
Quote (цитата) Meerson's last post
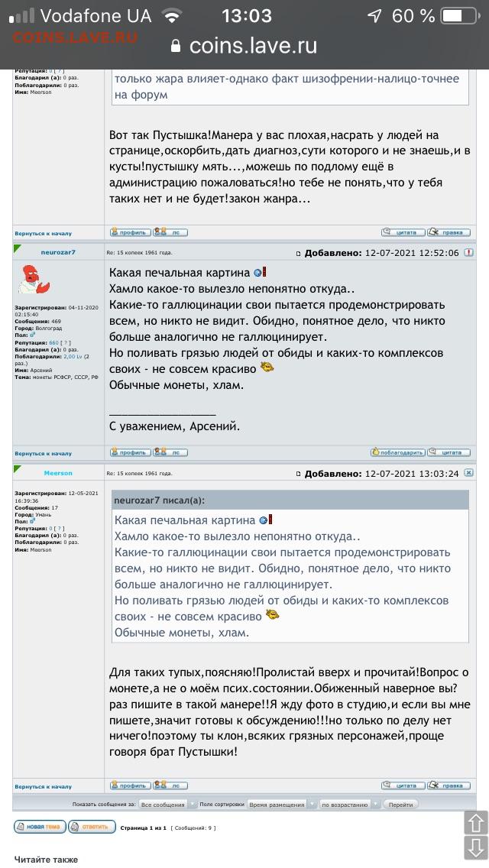tap(403, 785)
